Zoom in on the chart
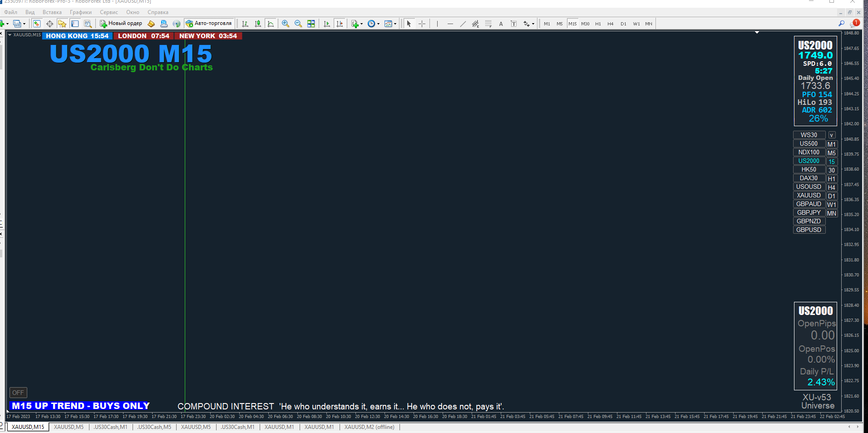This screenshot has height=433, width=868. (x=286, y=24)
